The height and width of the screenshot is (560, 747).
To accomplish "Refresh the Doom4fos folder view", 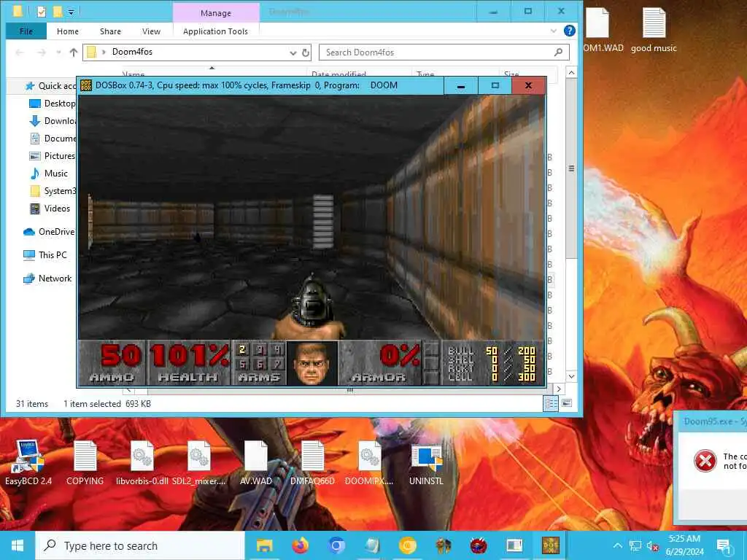I will (306, 52).
